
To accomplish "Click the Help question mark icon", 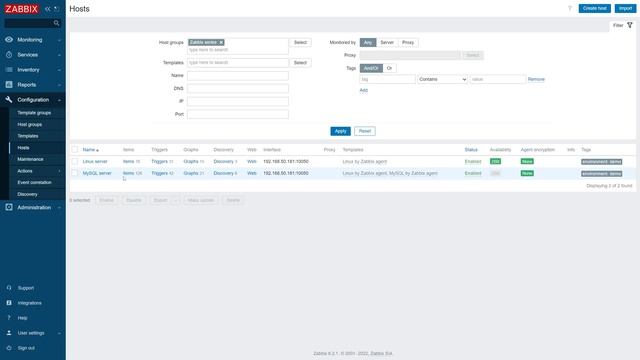I will [x=9, y=318].
